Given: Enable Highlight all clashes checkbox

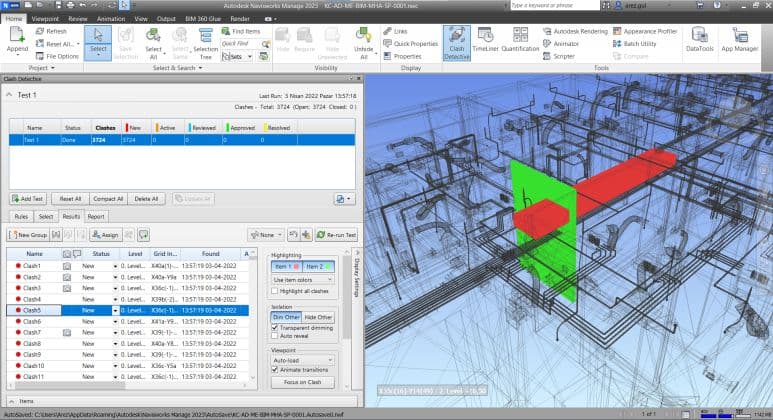Looking at the screenshot, I should click(275, 291).
